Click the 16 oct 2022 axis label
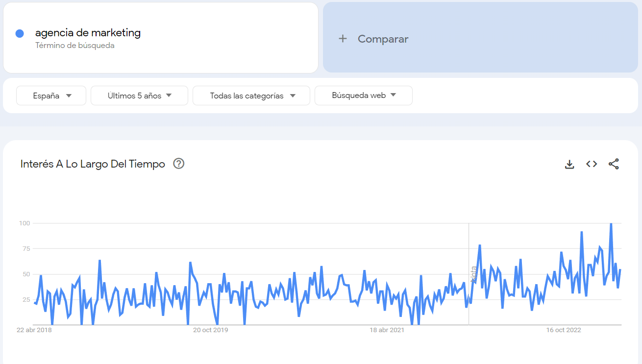 coord(564,330)
